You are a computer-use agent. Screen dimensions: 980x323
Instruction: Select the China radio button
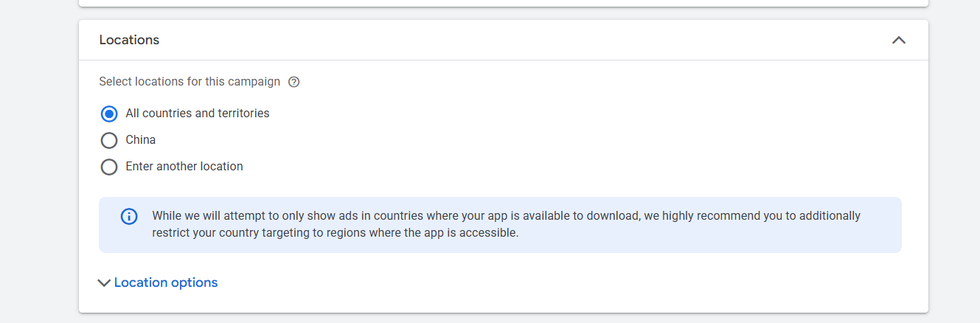109,140
